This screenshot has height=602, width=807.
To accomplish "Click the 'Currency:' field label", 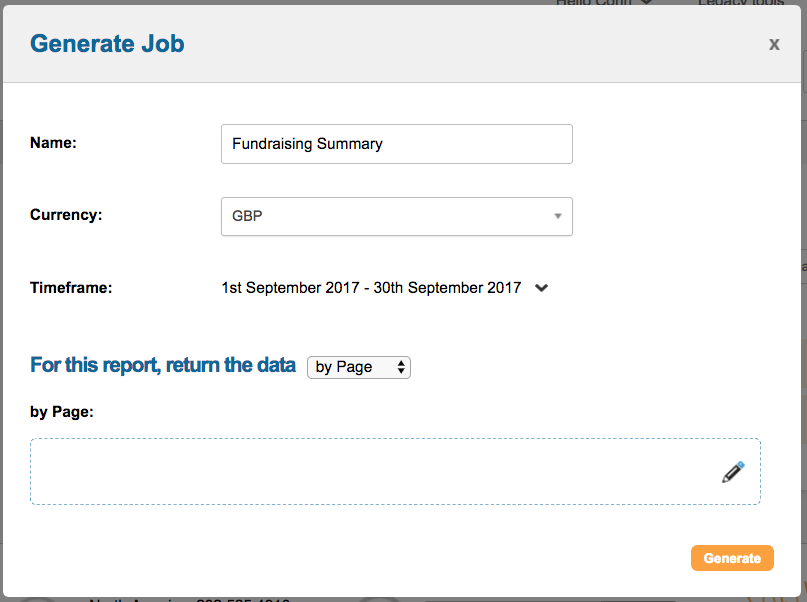I will (66, 215).
